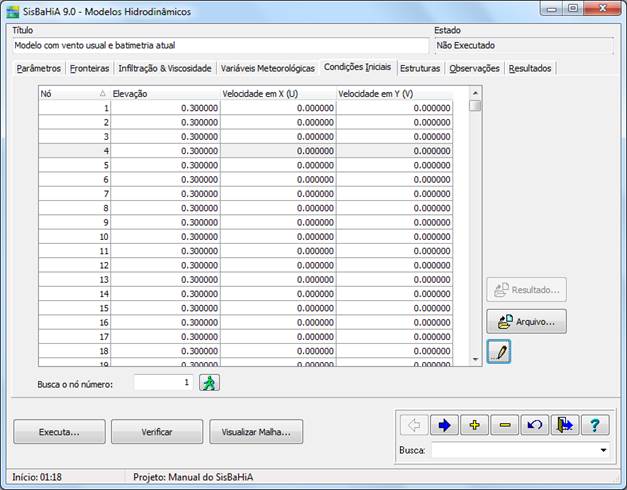Click status bar Início: 01:18 text

37,477
